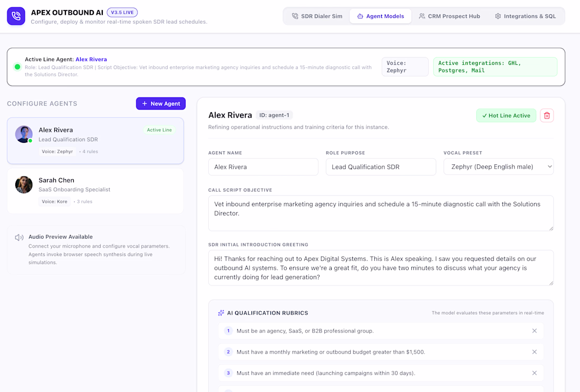The height and width of the screenshot is (392, 580).
Task: Click into the Call Script Objective textarea
Action: click(x=381, y=213)
